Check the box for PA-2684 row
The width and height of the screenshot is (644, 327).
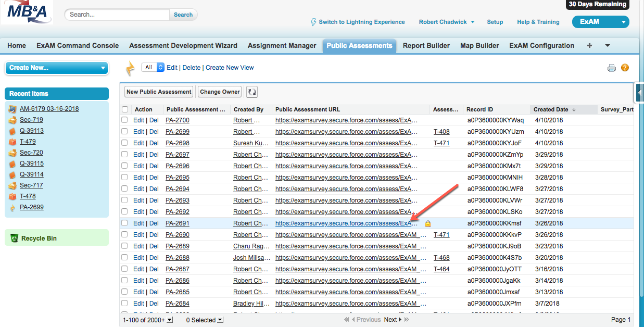[124, 304]
